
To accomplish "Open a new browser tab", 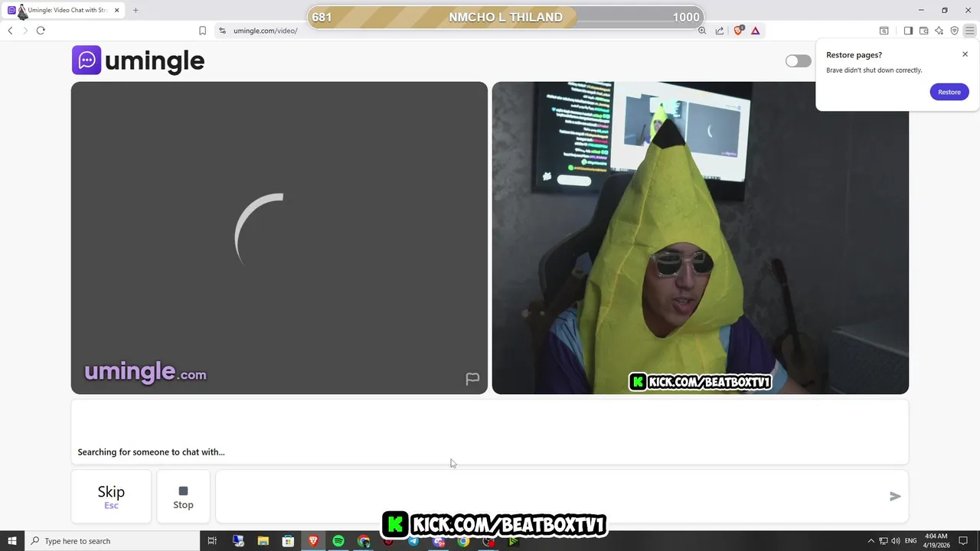I will click(x=136, y=11).
